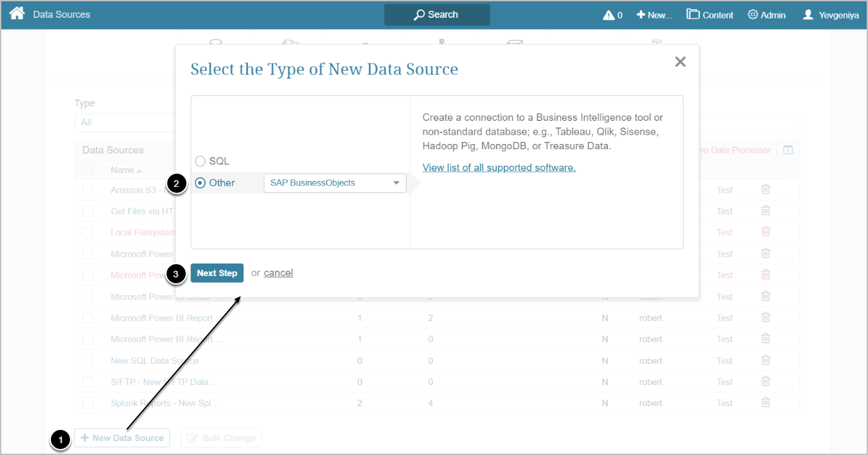Click the Home icon in header
868x455 pixels.
[x=17, y=14]
